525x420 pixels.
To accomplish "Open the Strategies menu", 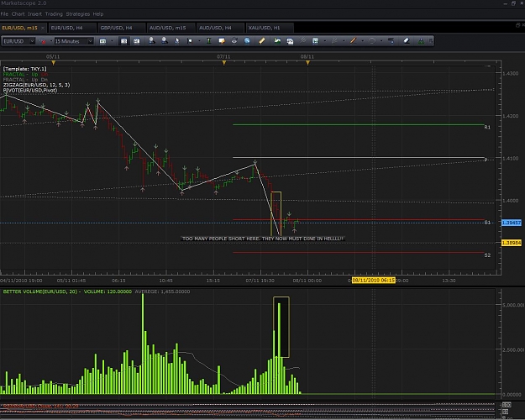I will (x=77, y=14).
